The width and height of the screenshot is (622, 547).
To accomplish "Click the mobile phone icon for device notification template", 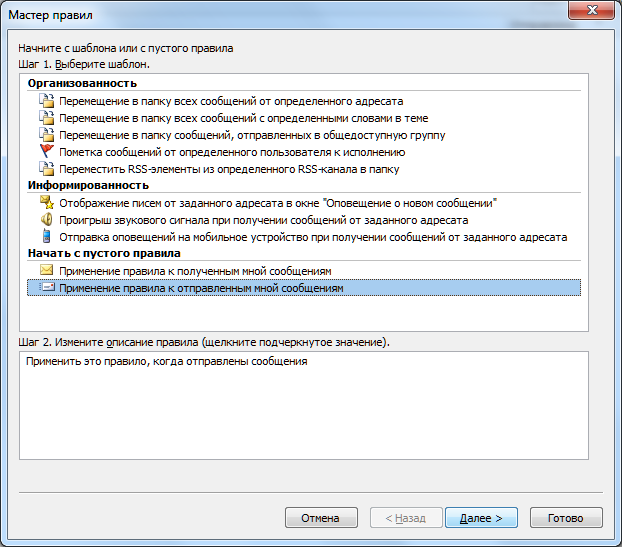I will point(46,237).
